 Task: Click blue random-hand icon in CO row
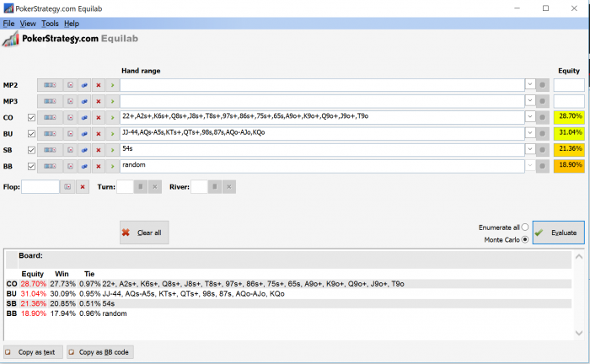[84, 118]
